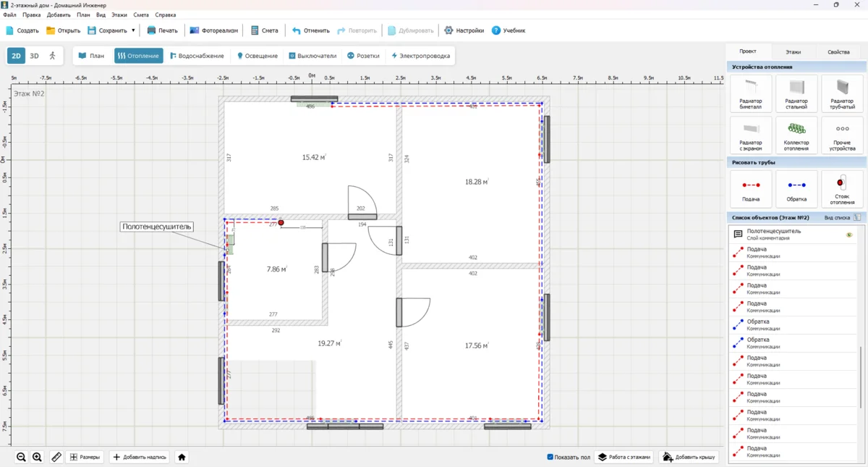Switch to the Водоснабжение layer tab
Image resolution: width=868 pixels, height=467 pixels.
tap(197, 56)
